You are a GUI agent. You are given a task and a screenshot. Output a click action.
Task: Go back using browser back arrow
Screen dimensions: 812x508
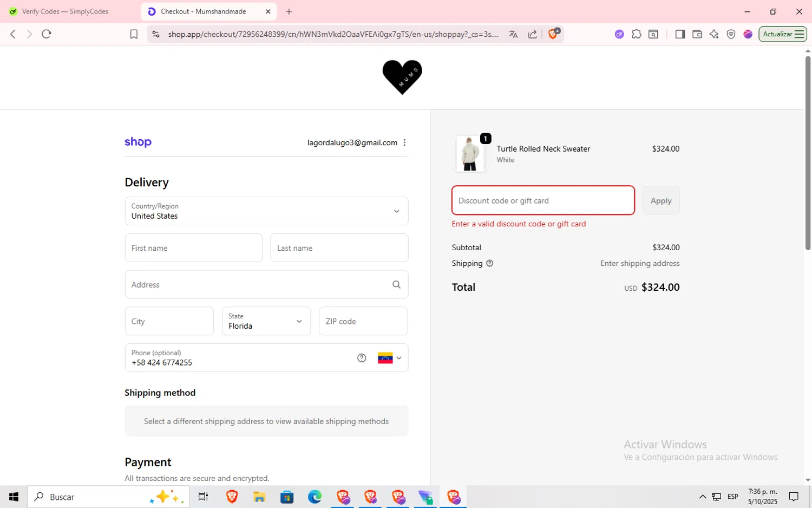[13, 34]
